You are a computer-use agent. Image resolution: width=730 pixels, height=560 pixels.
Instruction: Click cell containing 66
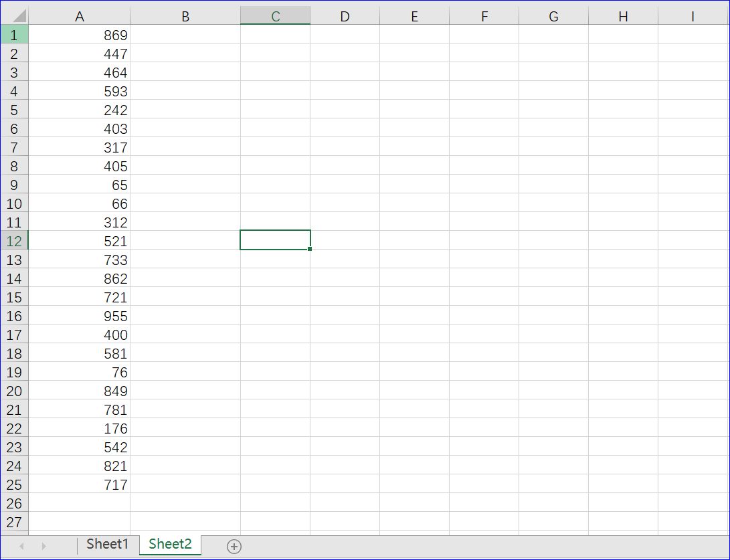(79, 203)
